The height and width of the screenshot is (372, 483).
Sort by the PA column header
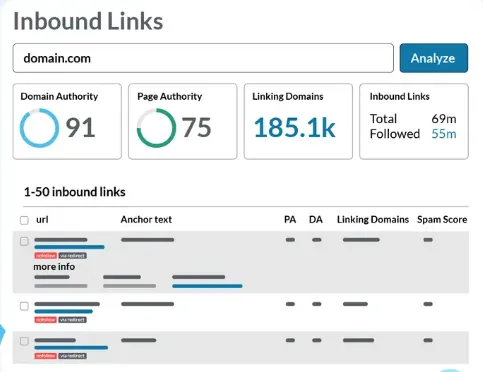pos(290,220)
